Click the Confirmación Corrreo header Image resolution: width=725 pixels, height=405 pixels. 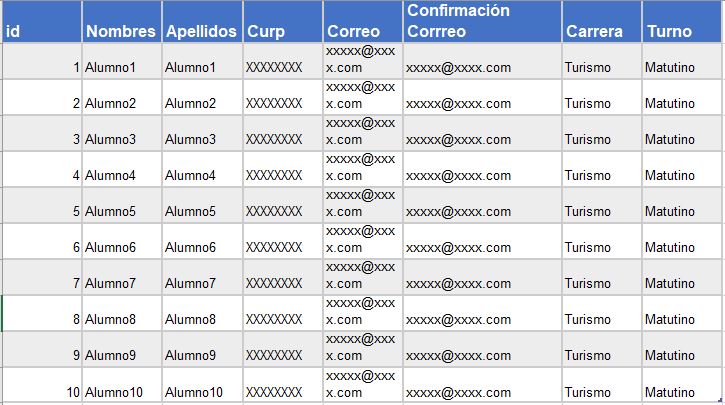(481, 22)
